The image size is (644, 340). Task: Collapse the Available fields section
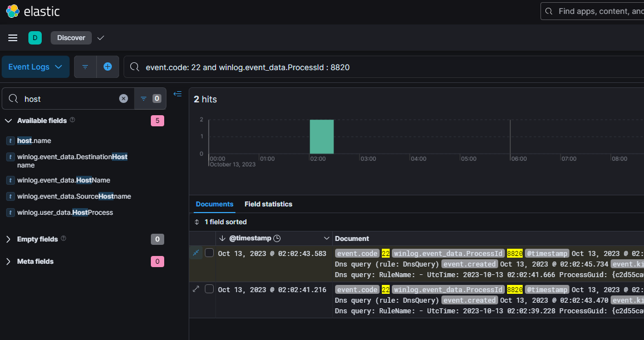point(8,121)
